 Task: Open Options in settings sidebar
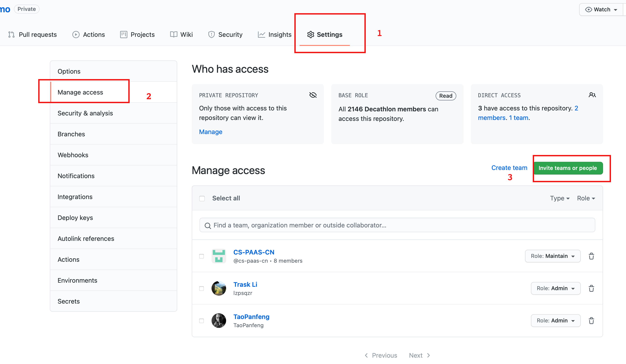coord(114,72)
